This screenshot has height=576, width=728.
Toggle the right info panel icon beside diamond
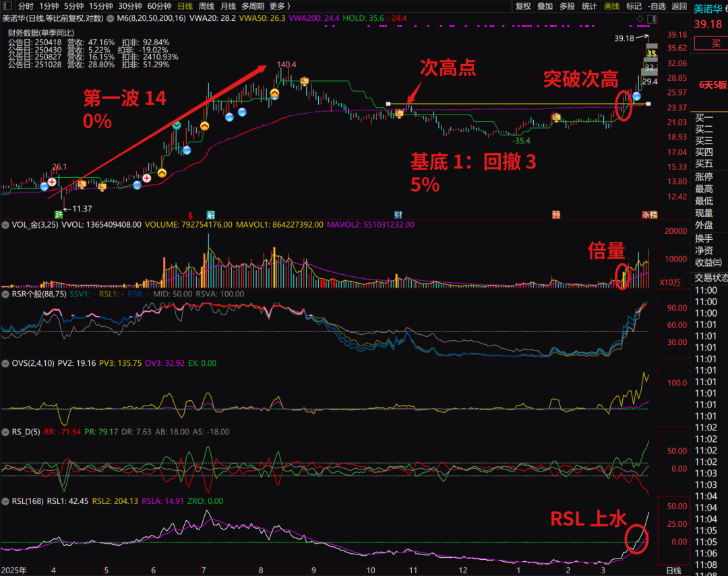(652, 19)
